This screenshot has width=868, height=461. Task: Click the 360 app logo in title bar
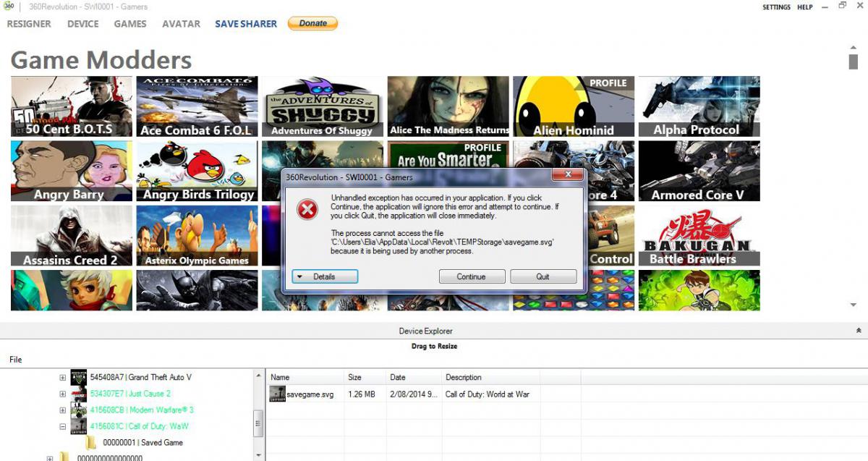point(8,7)
